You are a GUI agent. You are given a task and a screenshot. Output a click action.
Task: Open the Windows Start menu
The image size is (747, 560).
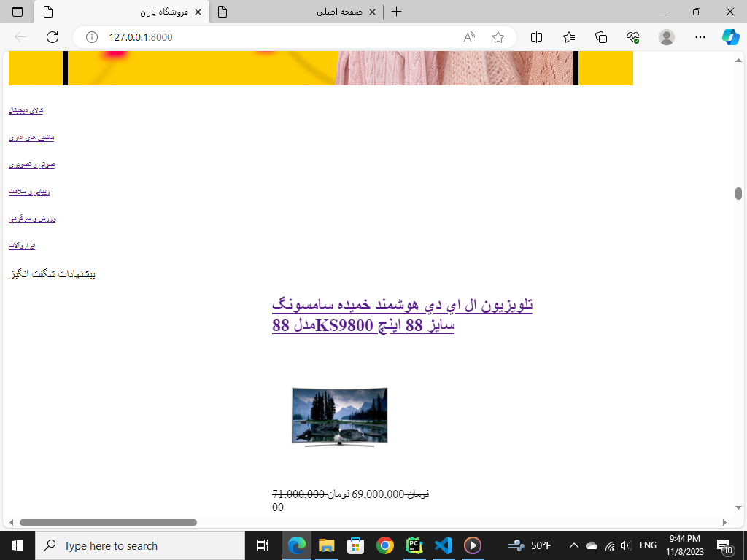point(18,545)
